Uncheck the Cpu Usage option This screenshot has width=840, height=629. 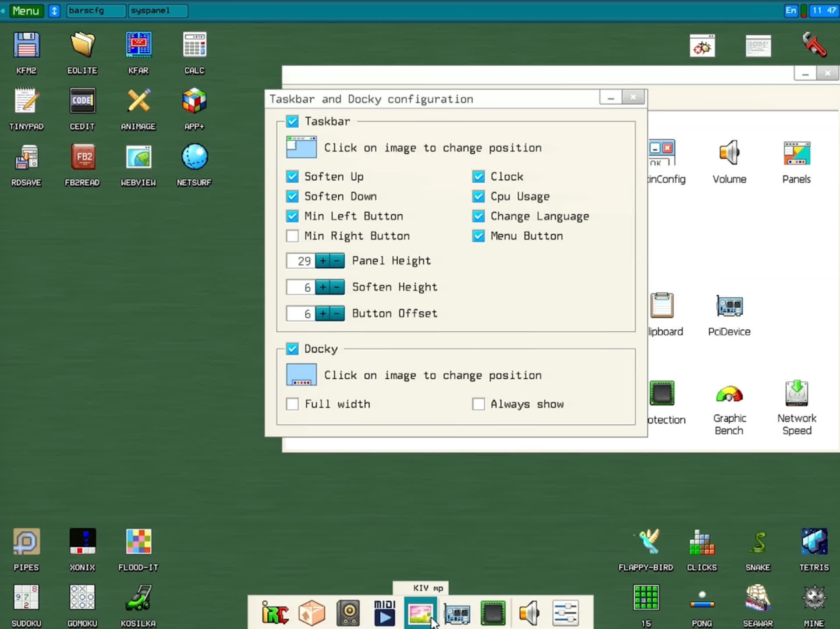tap(478, 196)
